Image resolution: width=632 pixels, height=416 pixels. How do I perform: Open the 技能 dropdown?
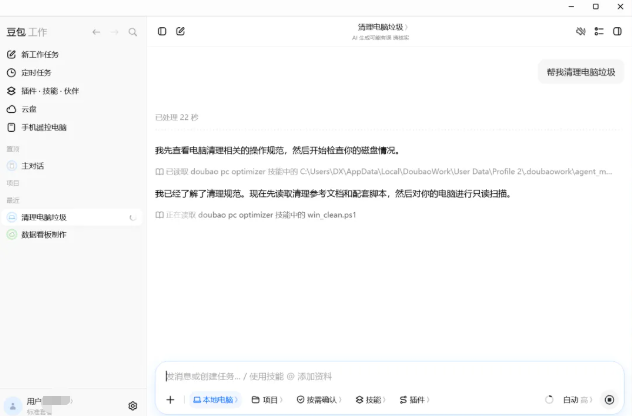coord(370,399)
